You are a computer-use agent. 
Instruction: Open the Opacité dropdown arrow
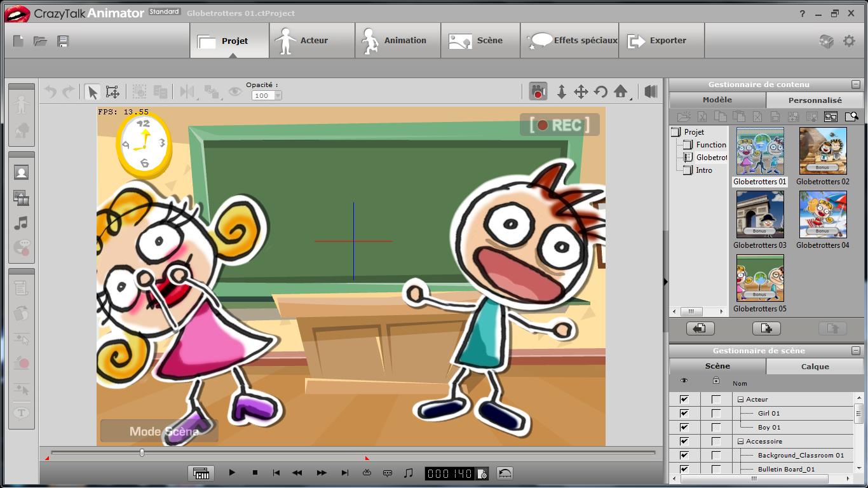tap(278, 96)
